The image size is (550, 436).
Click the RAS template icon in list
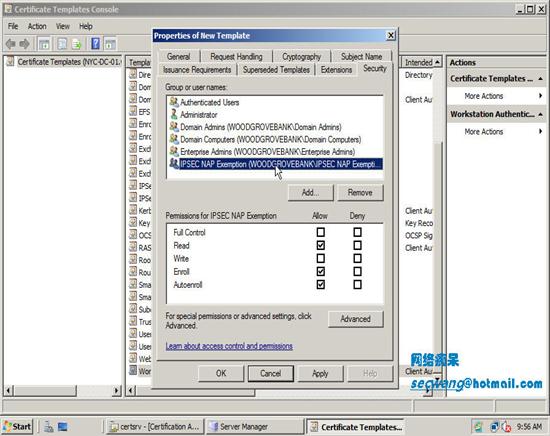tap(133, 247)
